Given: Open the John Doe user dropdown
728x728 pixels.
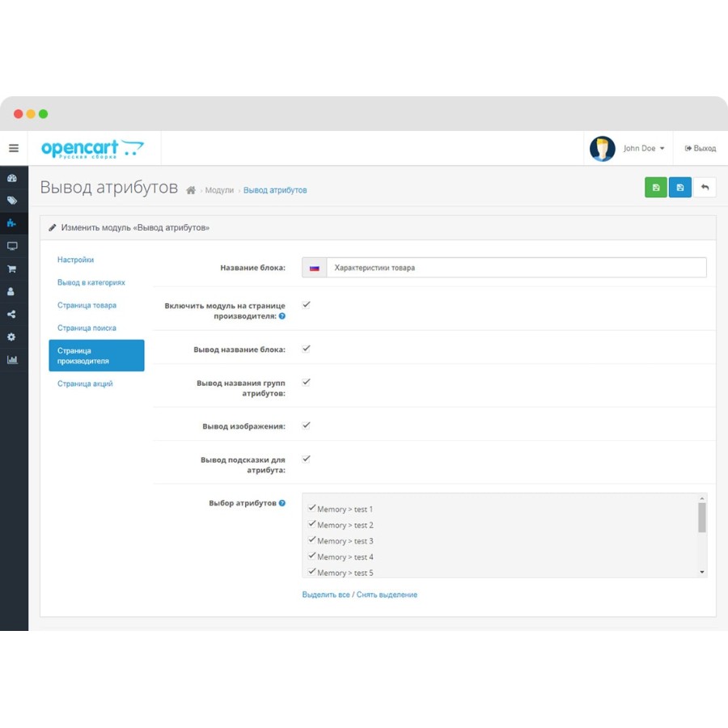Looking at the screenshot, I should pyautogui.click(x=644, y=149).
